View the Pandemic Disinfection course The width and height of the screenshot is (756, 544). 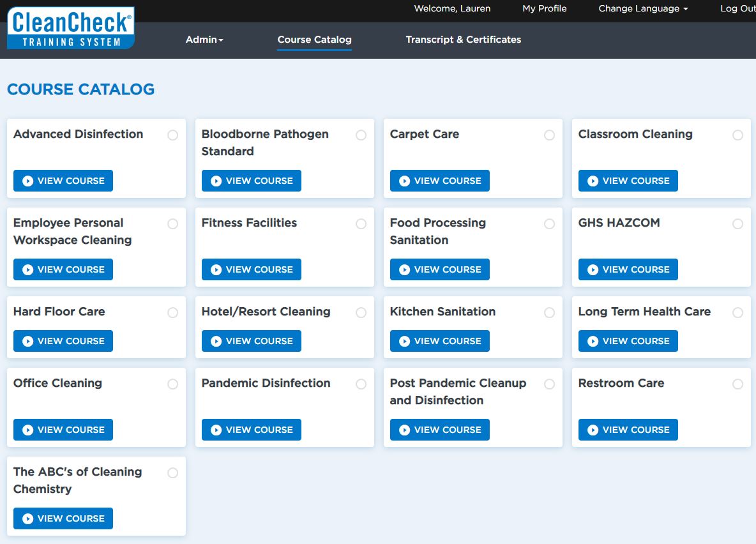click(251, 429)
